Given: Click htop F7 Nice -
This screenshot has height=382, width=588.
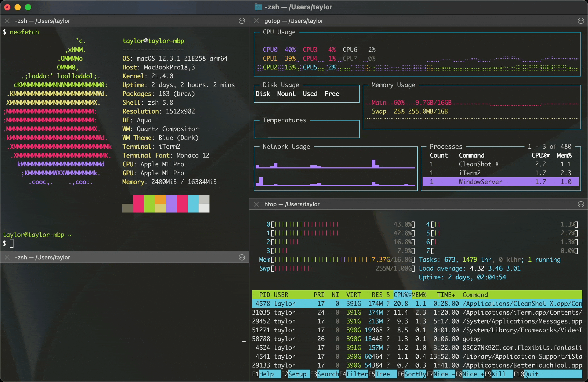Looking at the screenshot, I should pyautogui.click(x=441, y=374).
